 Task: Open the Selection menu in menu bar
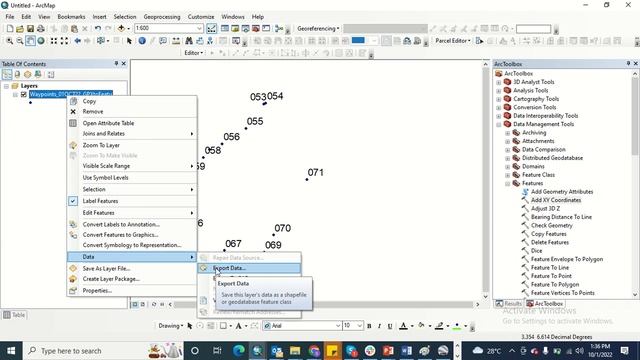pyautogui.click(x=124, y=17)
